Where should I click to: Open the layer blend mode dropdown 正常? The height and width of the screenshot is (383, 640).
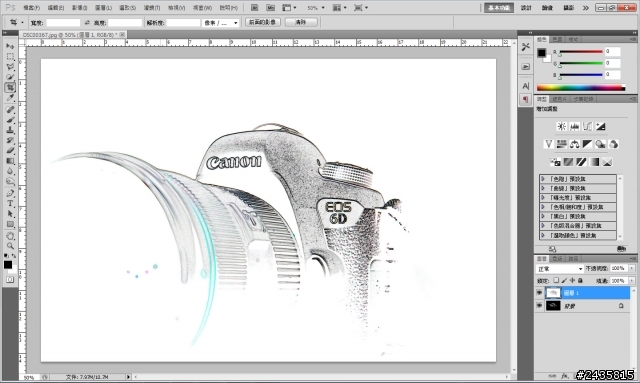pyautogui.click(x=560, y=269)
